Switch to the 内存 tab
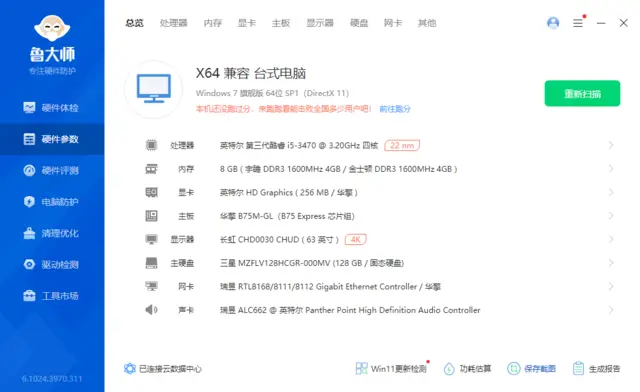640x392 pixels. (213, 23)
